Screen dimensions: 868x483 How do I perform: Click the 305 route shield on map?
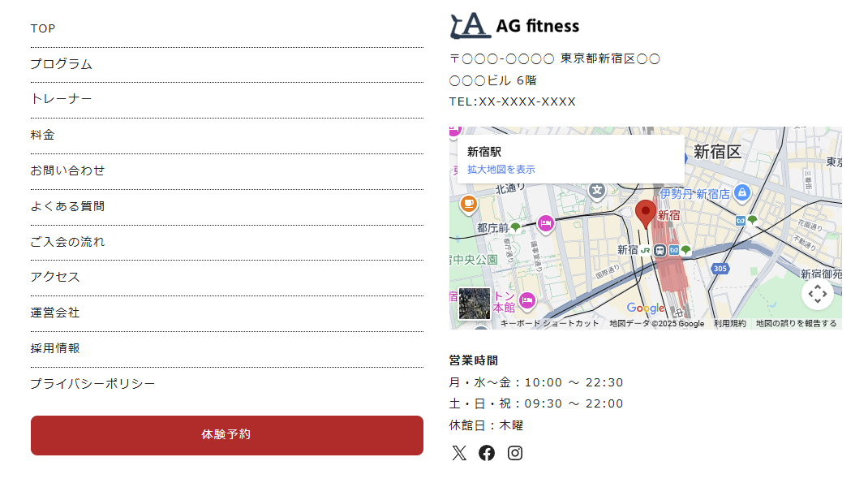720,269
